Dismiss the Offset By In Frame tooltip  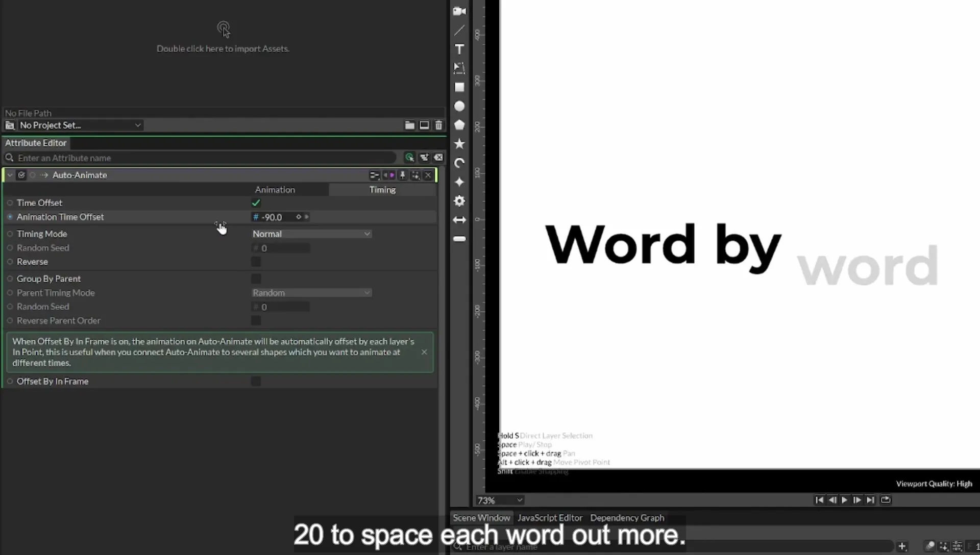(x=424, y=352)
